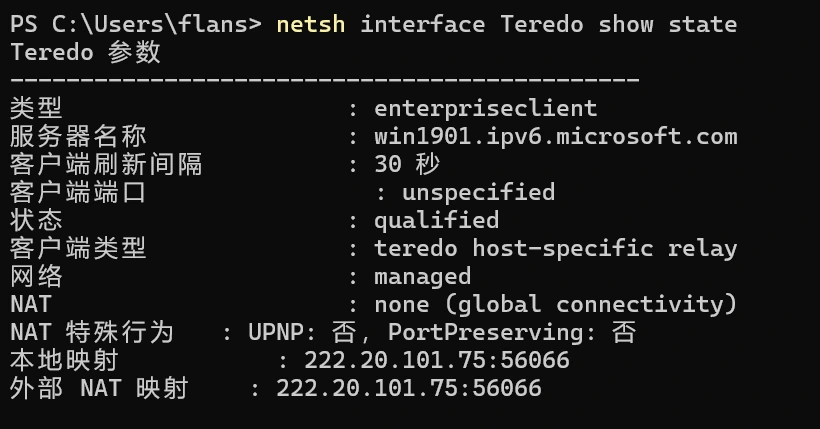The width and height of the screenshot is (820, 429).
Task: Click the 'Teredo 参数' heading line
Action: click(x=84, y=52)
